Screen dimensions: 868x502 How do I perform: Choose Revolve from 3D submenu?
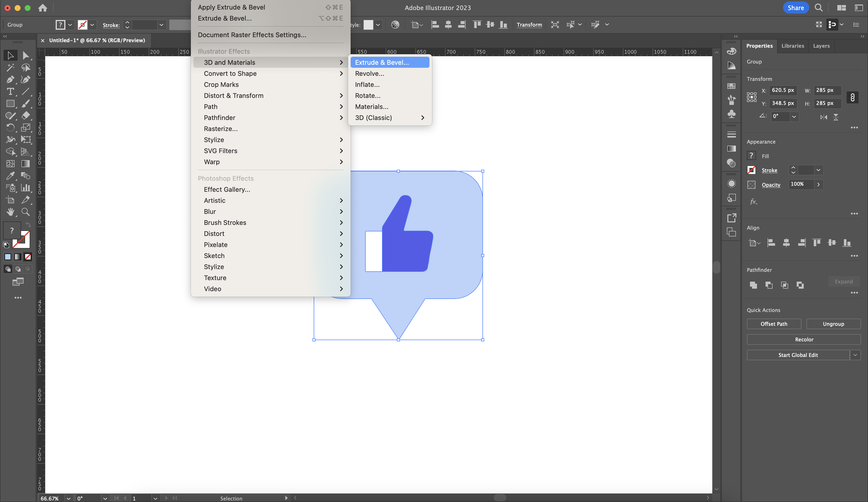[x=390, y=73]
